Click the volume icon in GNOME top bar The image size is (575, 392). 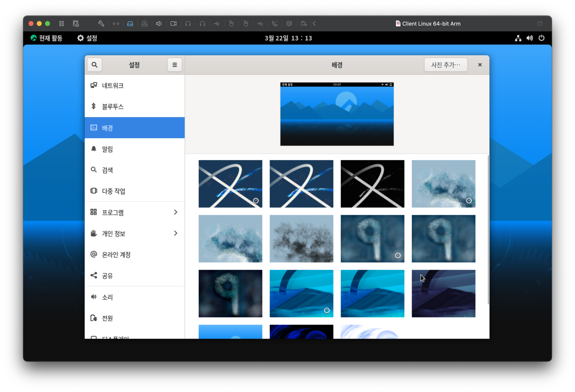pos(530,38)
